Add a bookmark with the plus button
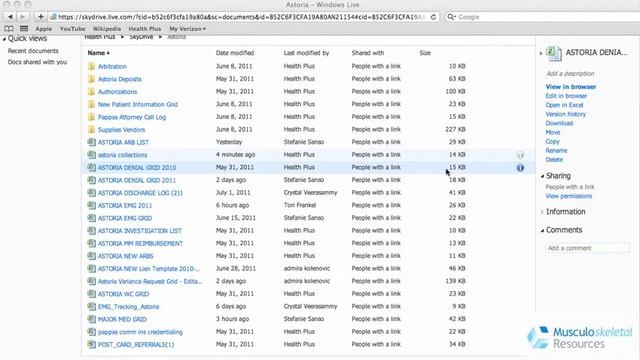The height and width of the screenshot is (360, 640). 40,17
